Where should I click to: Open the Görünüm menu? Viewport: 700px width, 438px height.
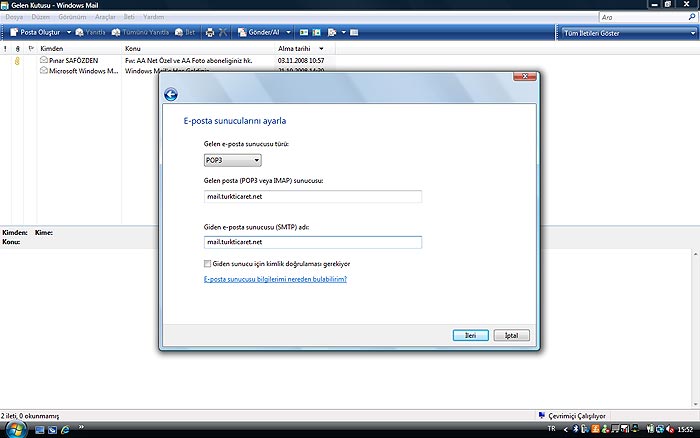[72, 17]
